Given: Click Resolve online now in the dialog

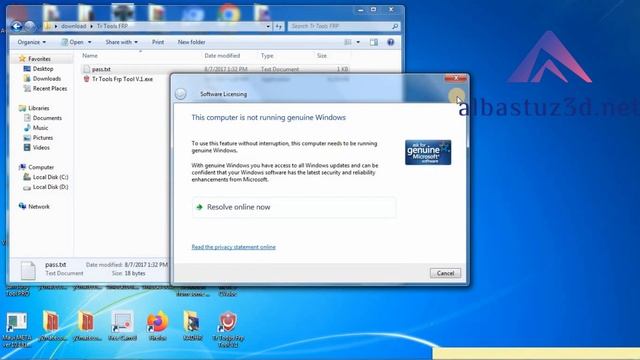Looking at the screenshot, I should click(294, 207).
